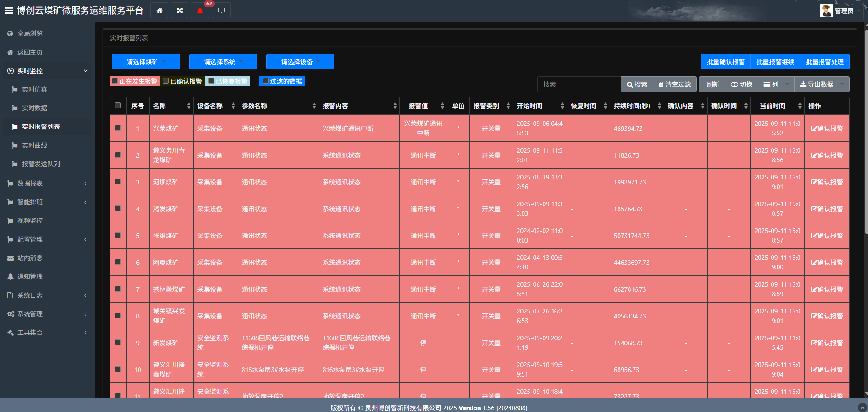The height and width of the screenshot is (412, 868).
Task: Focus the 搜索 input field
Action: point(579,84)
